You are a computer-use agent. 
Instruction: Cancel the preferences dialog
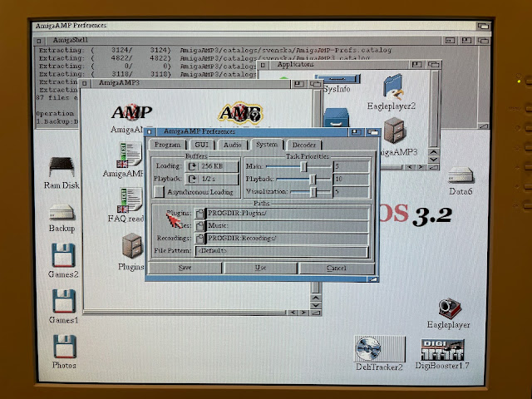[x=336, y=268]
